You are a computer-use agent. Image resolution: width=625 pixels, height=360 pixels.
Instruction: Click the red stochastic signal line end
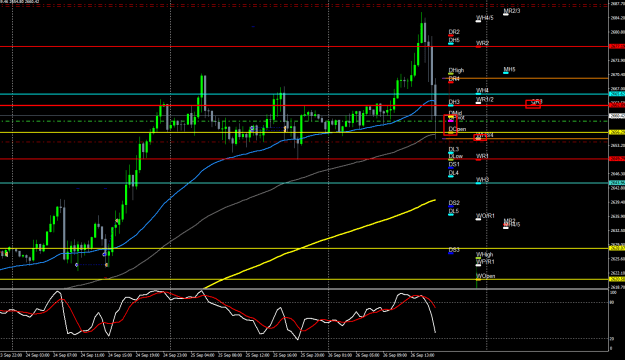click(x=434, y=307)
